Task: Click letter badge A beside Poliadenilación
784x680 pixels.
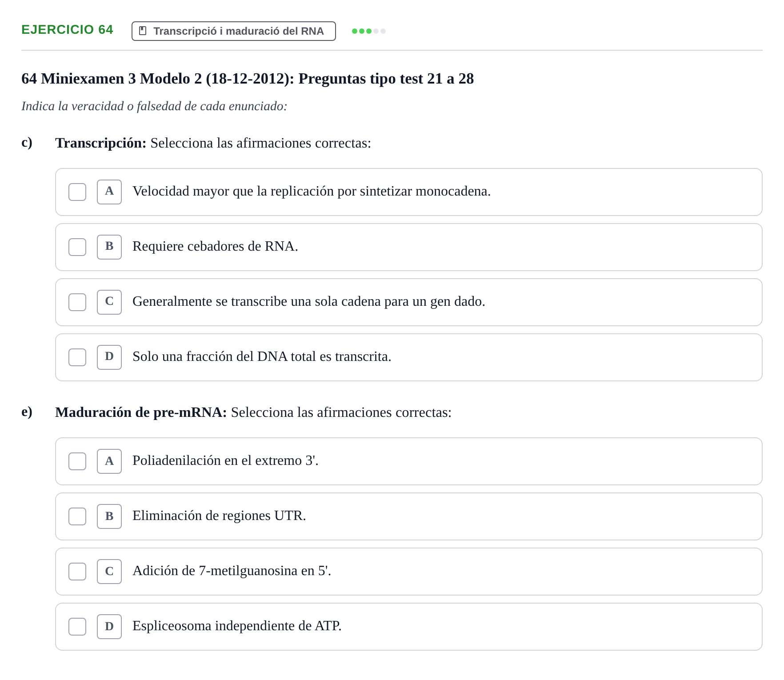Action: (109, 461)
